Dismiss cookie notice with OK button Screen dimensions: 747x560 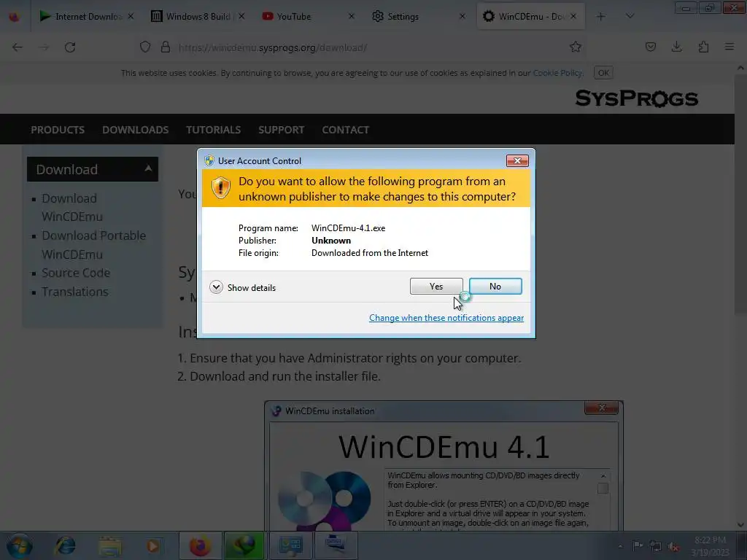[x=603, y=73]
